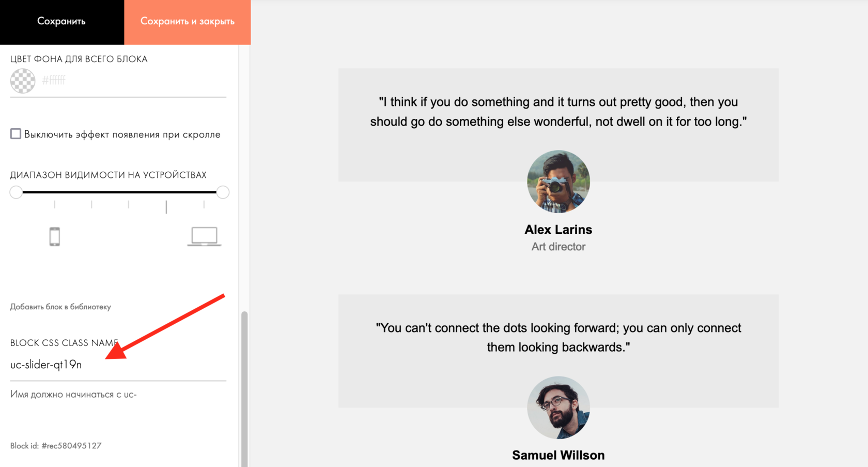Image resolution: width=868 pixels, height=467 pixels.
Task: Click the #ffffff background color hex field
Action: click(x=54, y=80)
